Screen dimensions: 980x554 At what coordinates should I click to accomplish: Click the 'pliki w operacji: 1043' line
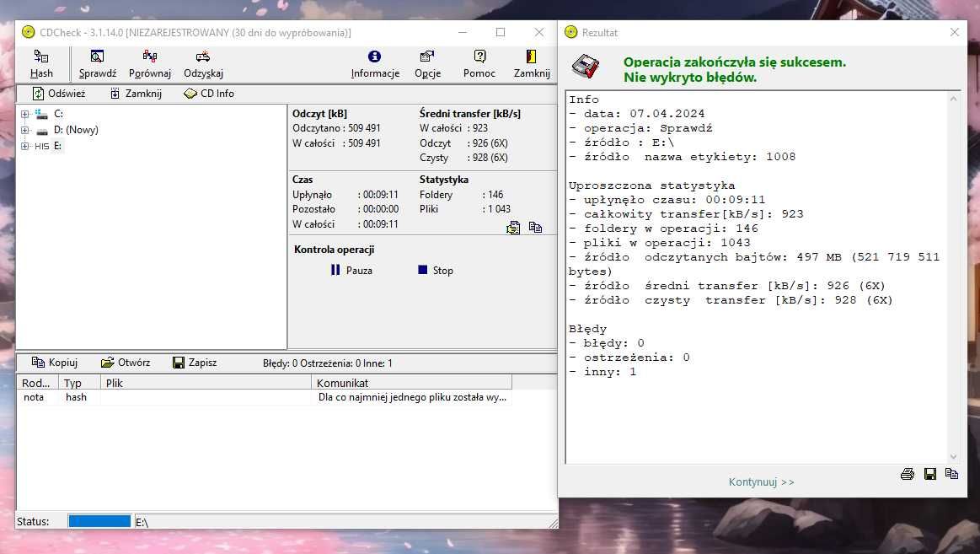tap(660, 243)
